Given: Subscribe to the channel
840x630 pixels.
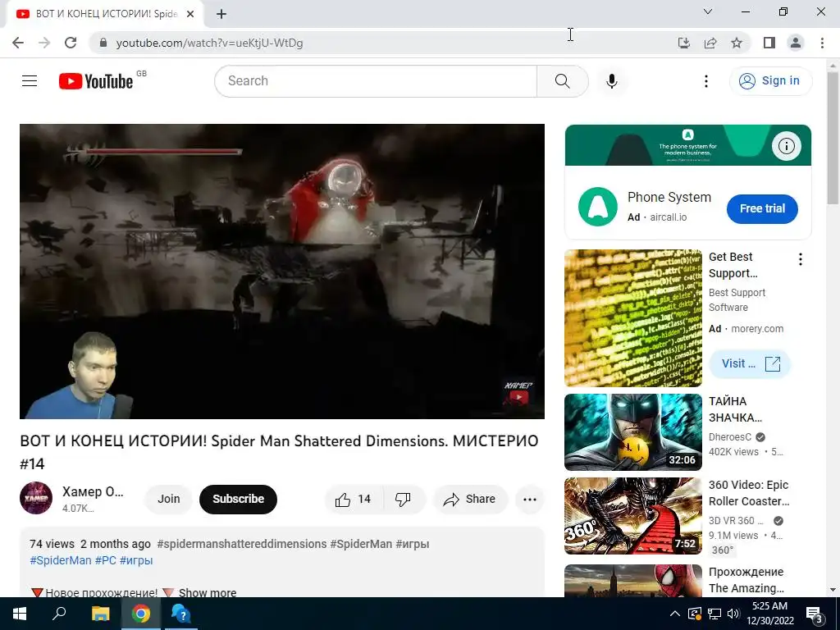Looking at the screenshot, I should click(x=239, y=499).
